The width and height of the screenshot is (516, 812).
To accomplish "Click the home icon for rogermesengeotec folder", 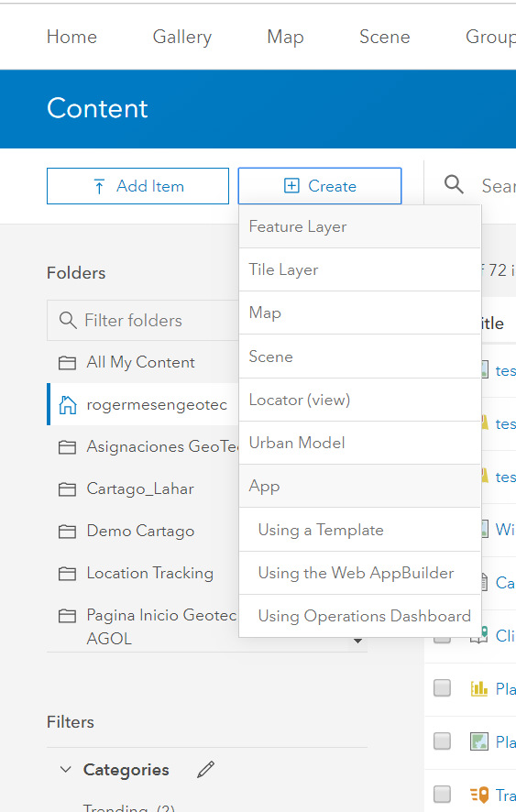I will point(67,404).
